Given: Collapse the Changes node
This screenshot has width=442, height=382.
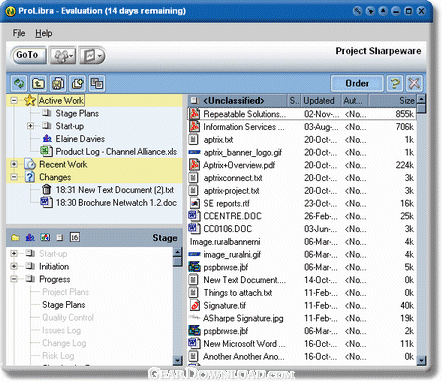Looking at the screenshot, I should coord(14,177).
